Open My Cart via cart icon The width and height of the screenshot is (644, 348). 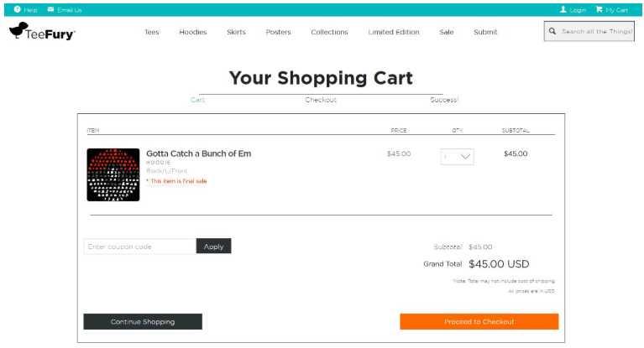(599, 9)
